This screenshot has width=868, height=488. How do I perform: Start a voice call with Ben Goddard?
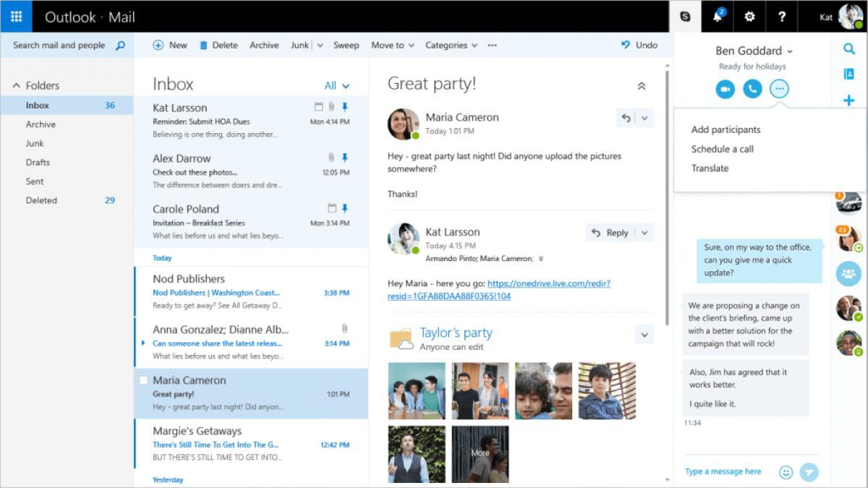coord(753,89)
